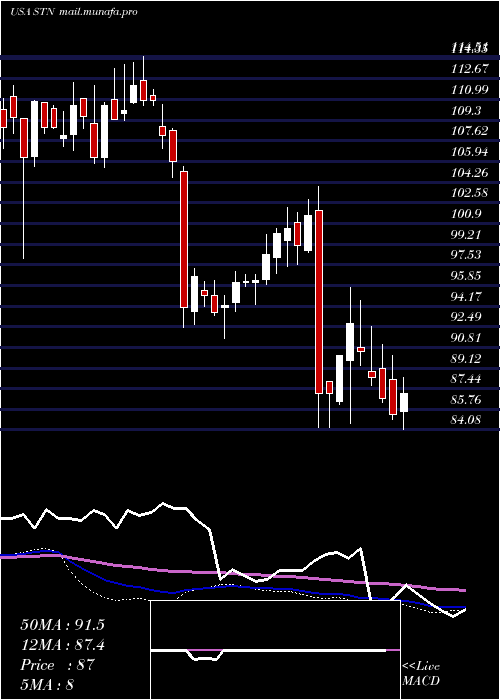Click the 85.76 price axis label
Viewport: 500px width, 700px height.
pyautogui.click(x=467, y=399)
